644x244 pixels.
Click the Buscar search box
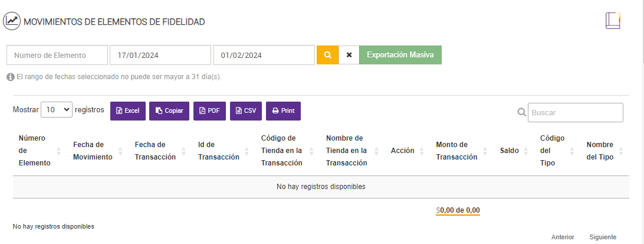tap(576, 113)
